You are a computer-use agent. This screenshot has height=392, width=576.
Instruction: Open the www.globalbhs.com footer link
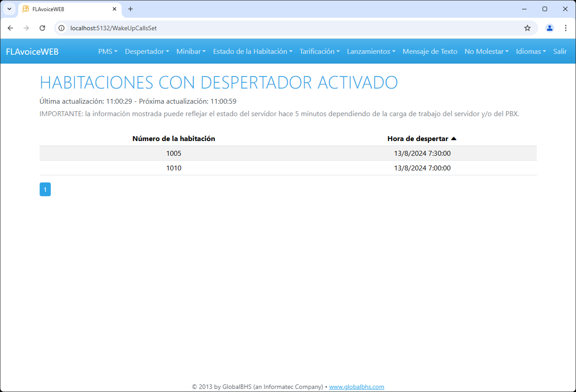356,387
